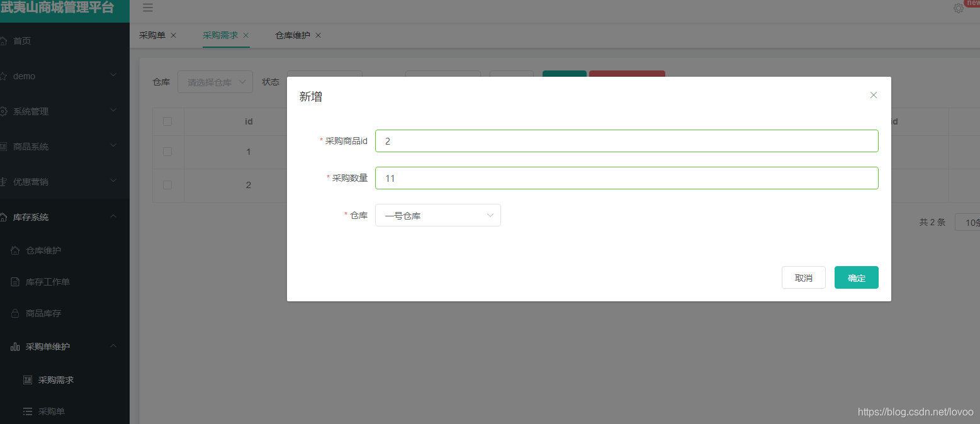
Task: Click the id column header
Action: (x=249, y=121)
